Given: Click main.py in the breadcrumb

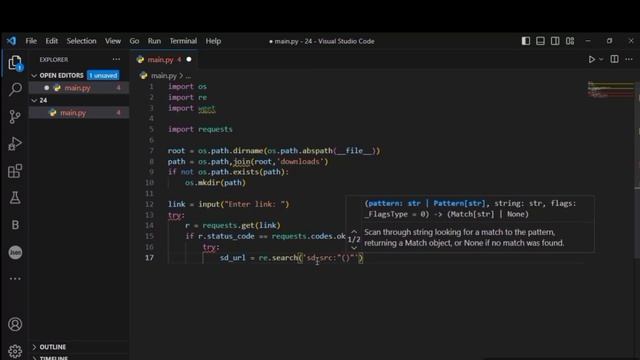Looking at the screenshot, I should pos(164,76).
